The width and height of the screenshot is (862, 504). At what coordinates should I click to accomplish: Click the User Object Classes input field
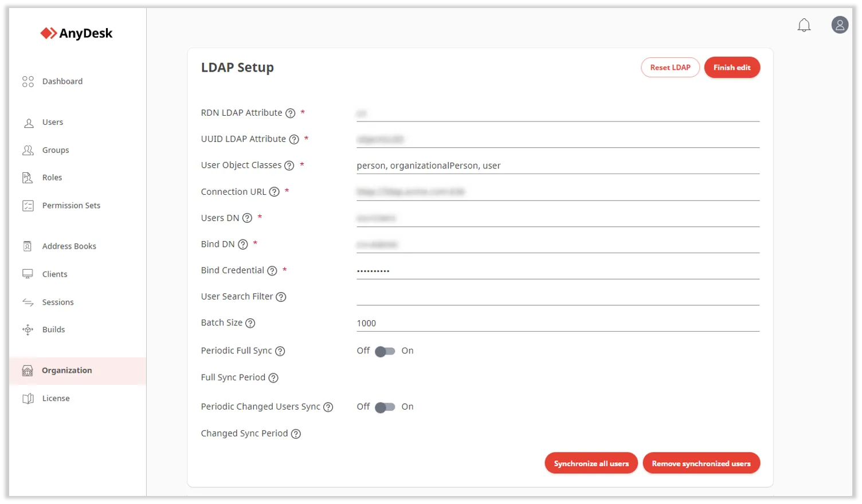[x=557, y=166]
